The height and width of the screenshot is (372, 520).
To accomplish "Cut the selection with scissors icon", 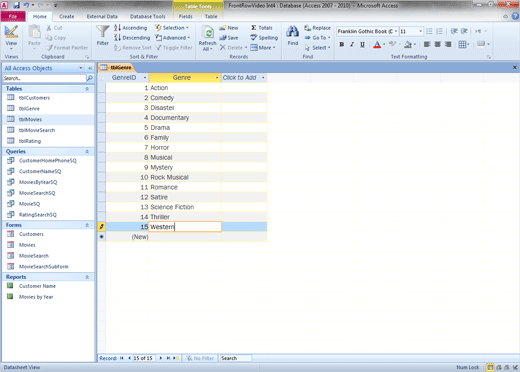I will [49, 28].
